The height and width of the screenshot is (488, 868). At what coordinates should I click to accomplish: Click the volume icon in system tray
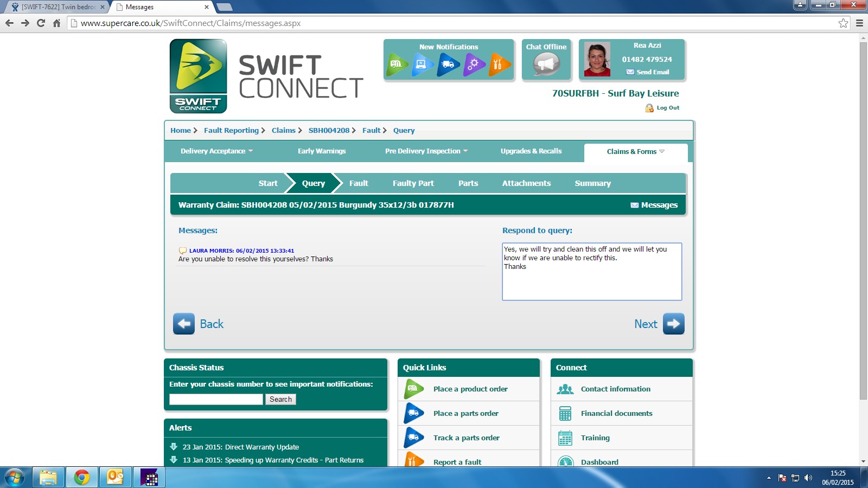tap(808, 478)
